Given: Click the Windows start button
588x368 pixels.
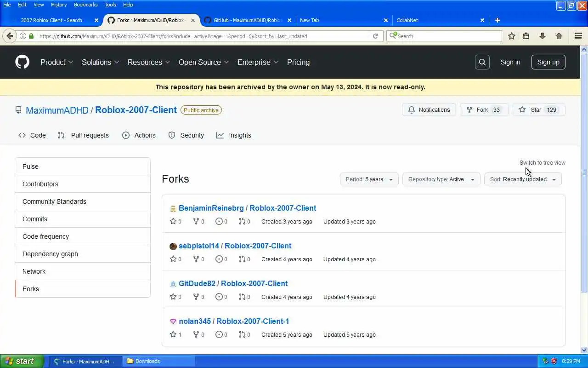Looking at the screenshot, I should [x=22, y=361].
